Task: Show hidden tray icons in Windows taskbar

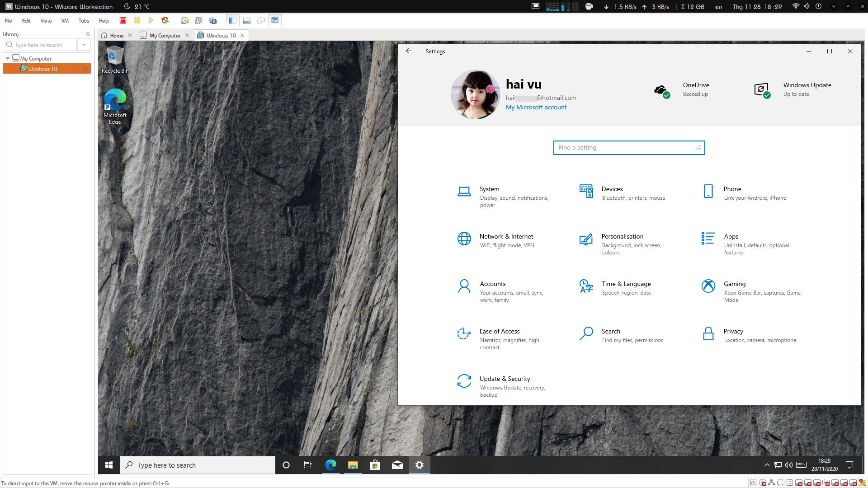Action: [x=767, y=465]
